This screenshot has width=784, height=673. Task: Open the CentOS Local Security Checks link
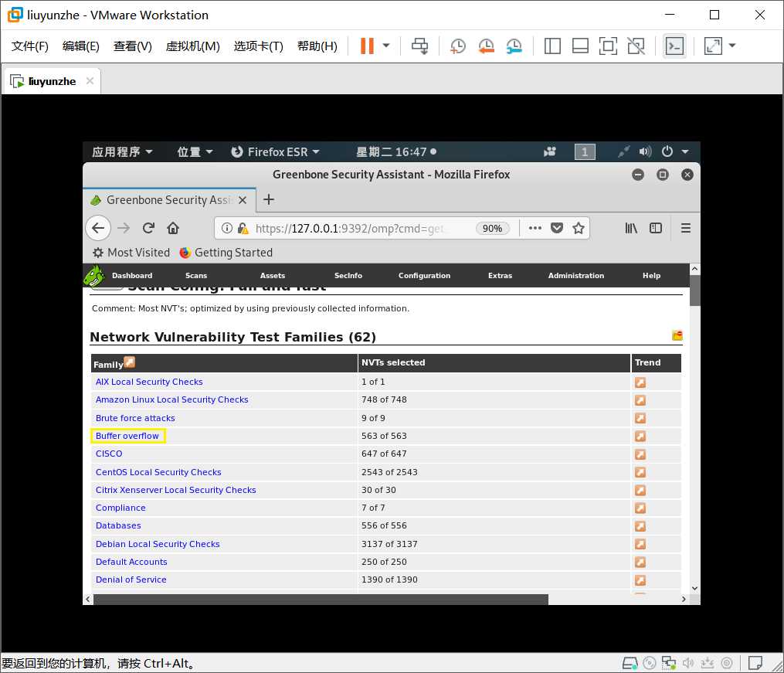click(x=158, y=472)
